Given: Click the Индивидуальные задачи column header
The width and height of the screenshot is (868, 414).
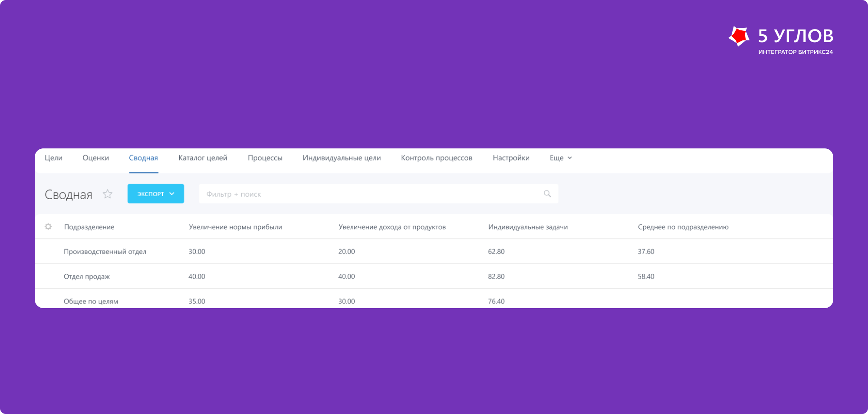Looking at the screenshot, I should point(528,227).
